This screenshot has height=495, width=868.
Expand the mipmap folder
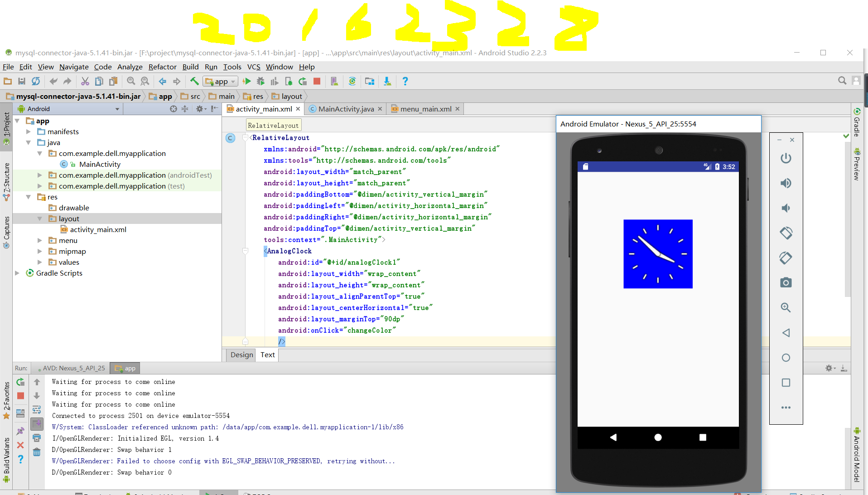(x=40, y=251)
